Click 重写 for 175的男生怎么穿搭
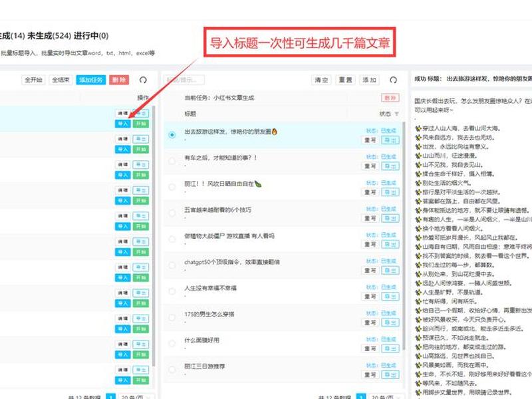The width and height of the screenshot is (532, 399). pyautogui.click(x=370, y=323)
